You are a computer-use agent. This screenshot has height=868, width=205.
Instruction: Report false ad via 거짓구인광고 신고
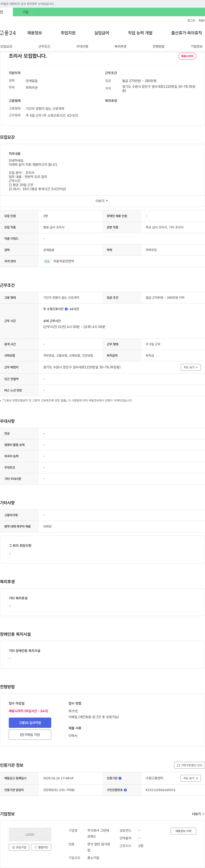click(189, 765)
